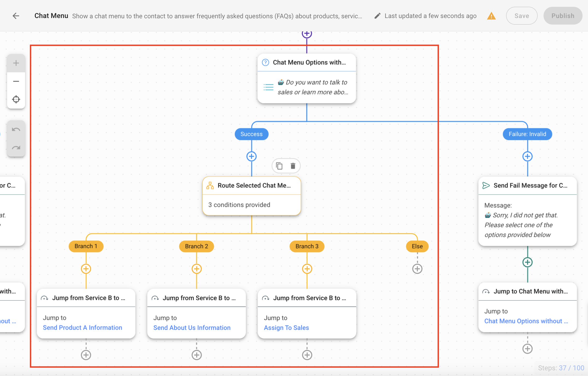Click the Send About Us Information link
This screenshot has width=588, height=376.
click(x=191, y=327)
